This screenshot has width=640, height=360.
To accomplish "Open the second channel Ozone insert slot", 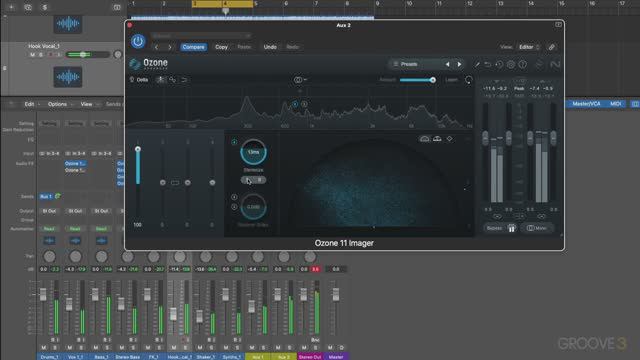I will (75, 163).
